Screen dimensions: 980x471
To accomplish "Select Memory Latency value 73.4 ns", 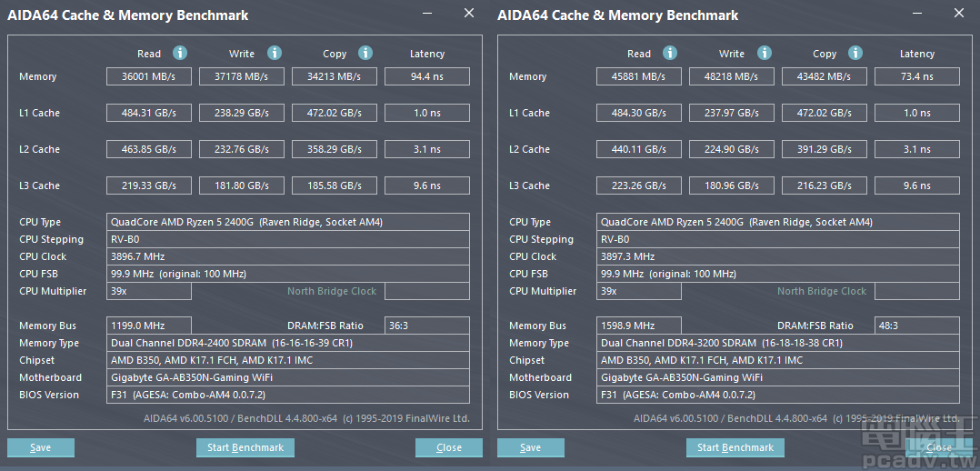I will pyautogui.click(x=917, y=76).
